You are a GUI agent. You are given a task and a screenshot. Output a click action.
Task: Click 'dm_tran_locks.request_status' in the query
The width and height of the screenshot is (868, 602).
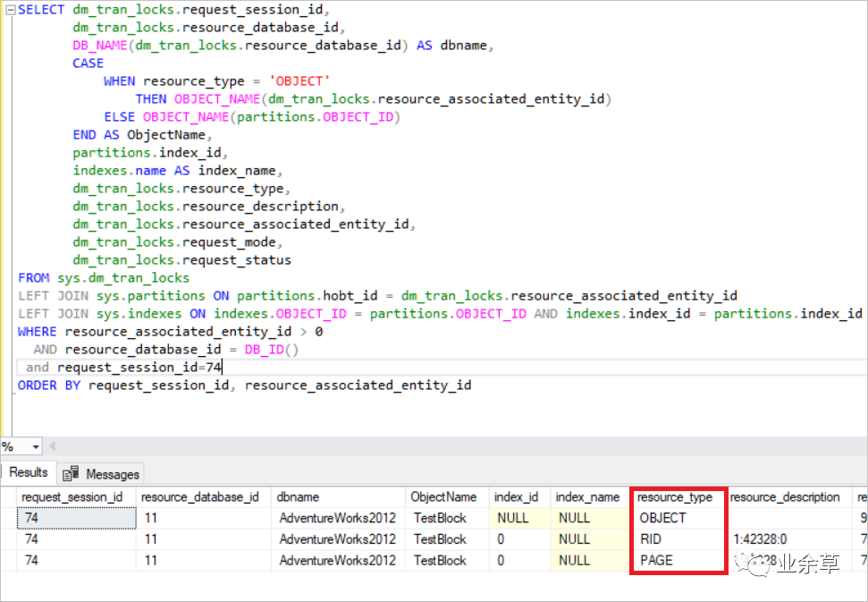(x=181, y=259)
